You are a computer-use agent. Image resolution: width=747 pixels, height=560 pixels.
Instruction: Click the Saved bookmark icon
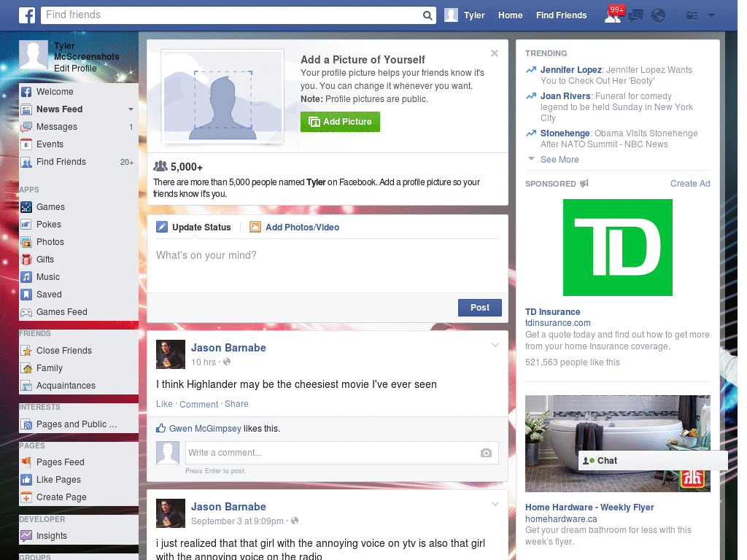click(x=26, y=295)
